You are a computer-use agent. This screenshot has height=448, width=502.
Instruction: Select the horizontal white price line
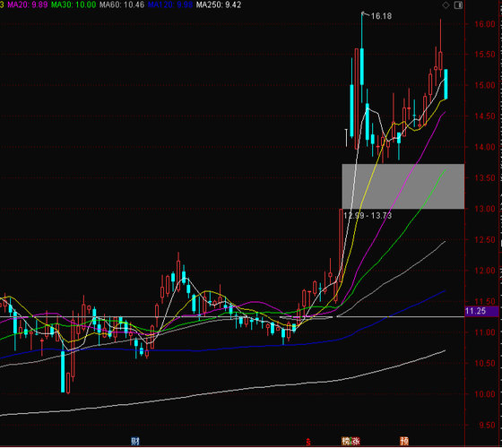click(232, 317)
